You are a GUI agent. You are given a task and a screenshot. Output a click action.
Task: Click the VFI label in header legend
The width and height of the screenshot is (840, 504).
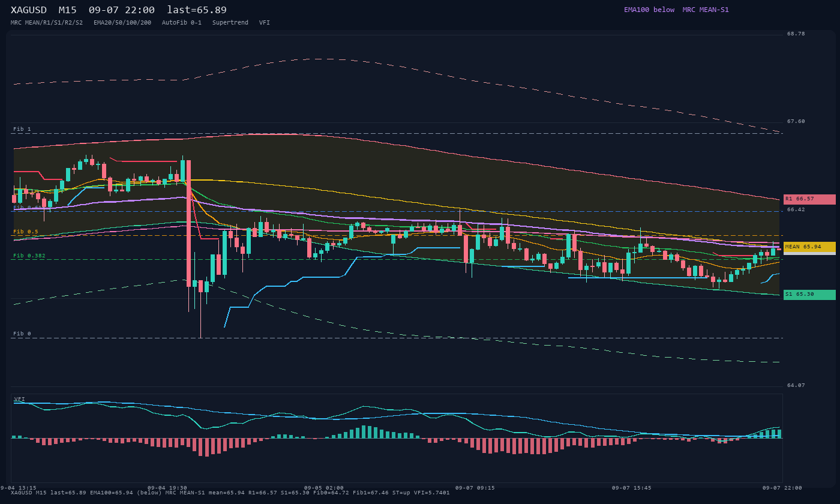265,23
